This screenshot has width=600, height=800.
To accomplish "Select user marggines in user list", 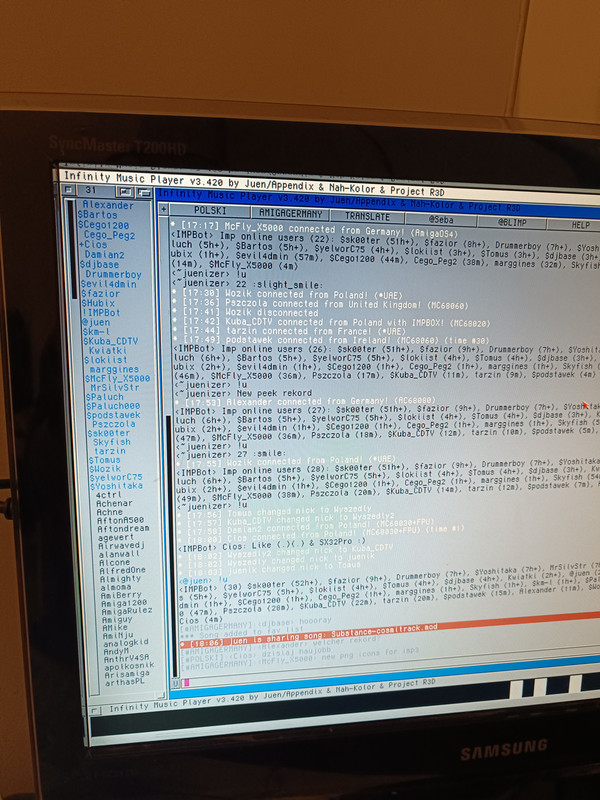I will [x=114, y=368].
